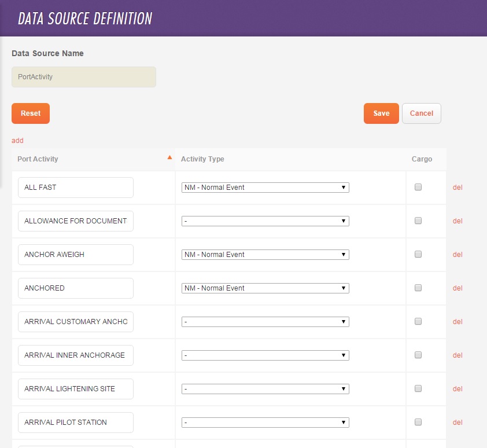Cancel the data source edits

pyautogui.click(x=421, y=113)
